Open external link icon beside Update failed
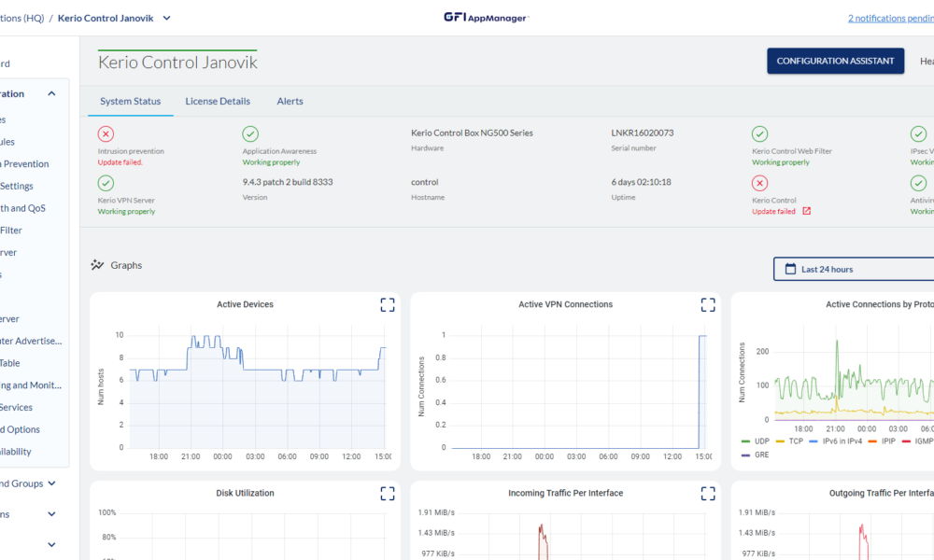Screen dimensions: 934x560 click(807, 211)
